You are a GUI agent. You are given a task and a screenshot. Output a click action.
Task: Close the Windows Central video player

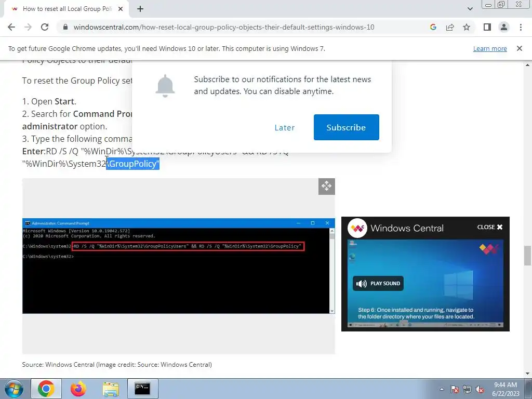489,227
